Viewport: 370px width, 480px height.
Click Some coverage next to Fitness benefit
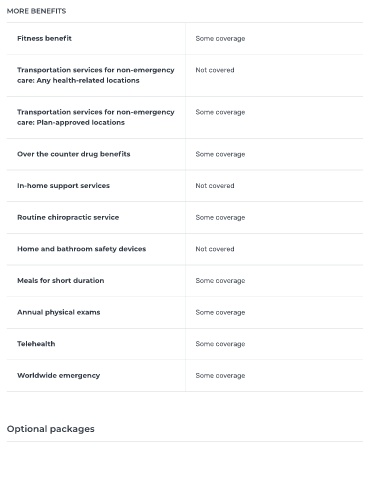pos(220,39)
